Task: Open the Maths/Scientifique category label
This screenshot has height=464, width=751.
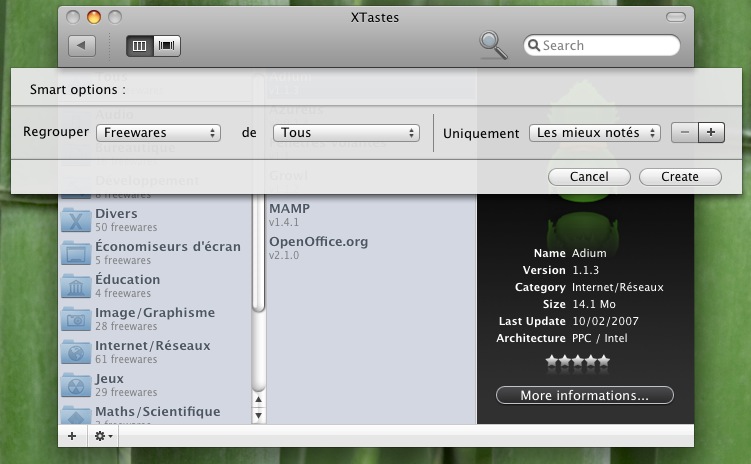Action: pyautogui.click(x=158, y=412)
